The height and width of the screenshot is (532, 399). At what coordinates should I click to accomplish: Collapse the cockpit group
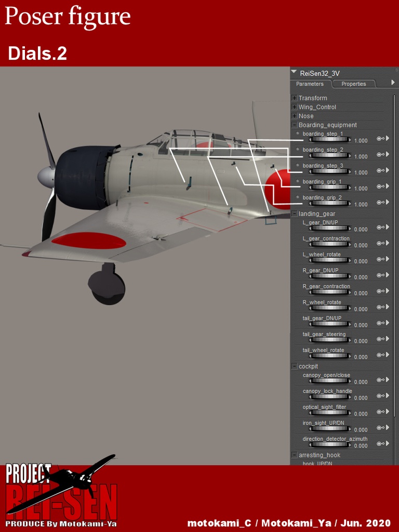click(x=294, y=366)
